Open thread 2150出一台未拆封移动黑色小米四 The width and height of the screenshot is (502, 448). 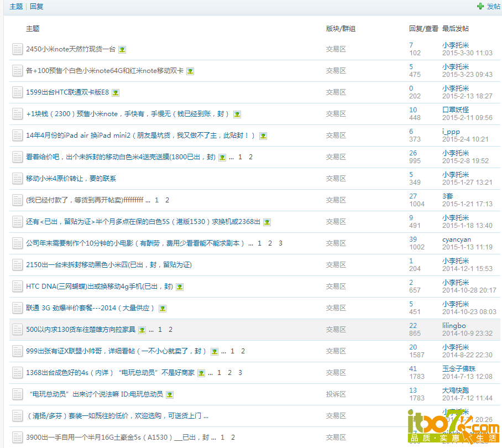[x=109, y=265]
